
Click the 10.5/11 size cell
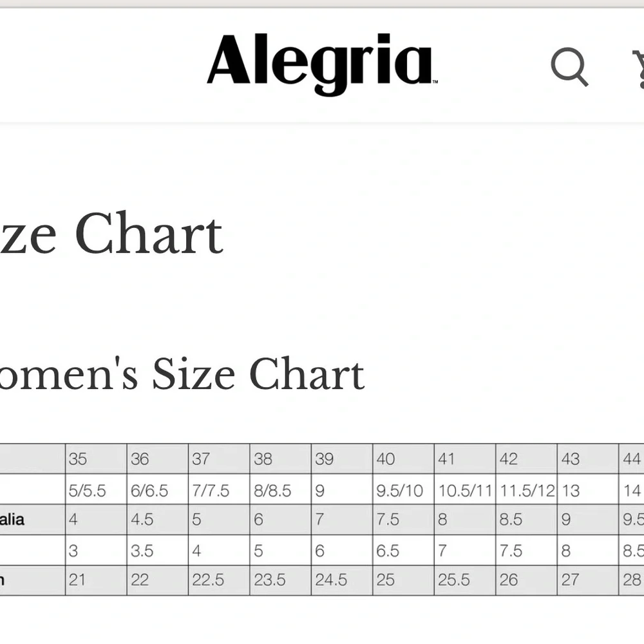point(464,491)
